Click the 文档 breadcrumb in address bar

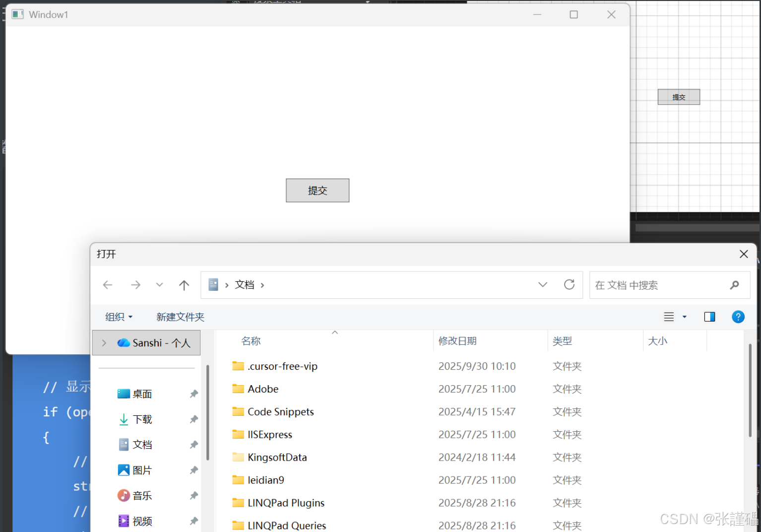click(245, 285)
